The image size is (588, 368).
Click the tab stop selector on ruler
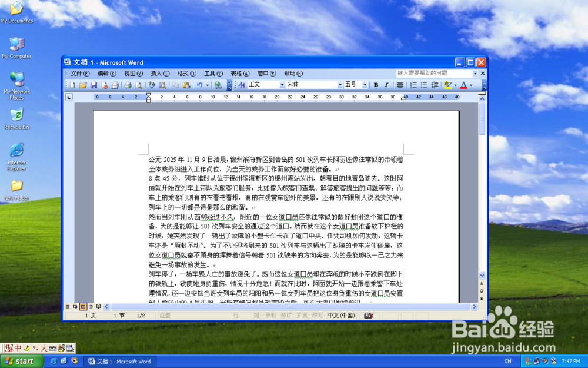pyautogui.click(x=69, y=97)
